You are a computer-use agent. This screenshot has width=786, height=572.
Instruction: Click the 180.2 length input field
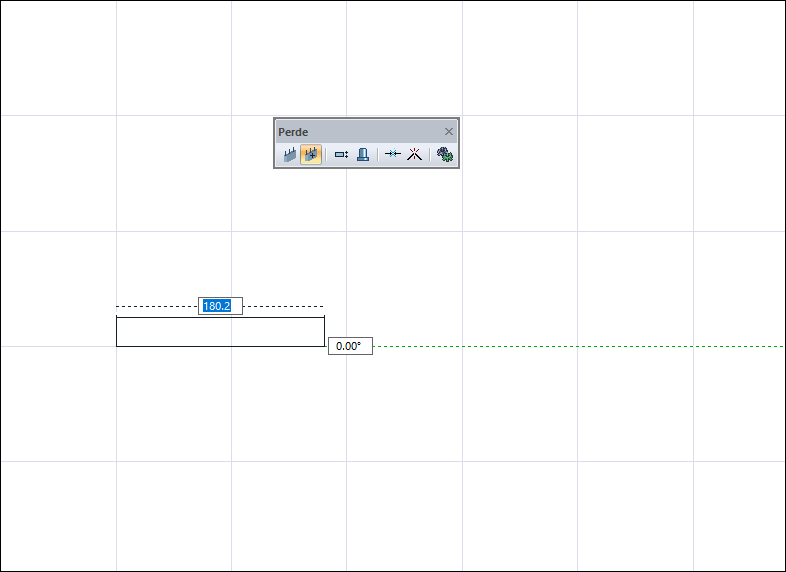pos(221,306)
